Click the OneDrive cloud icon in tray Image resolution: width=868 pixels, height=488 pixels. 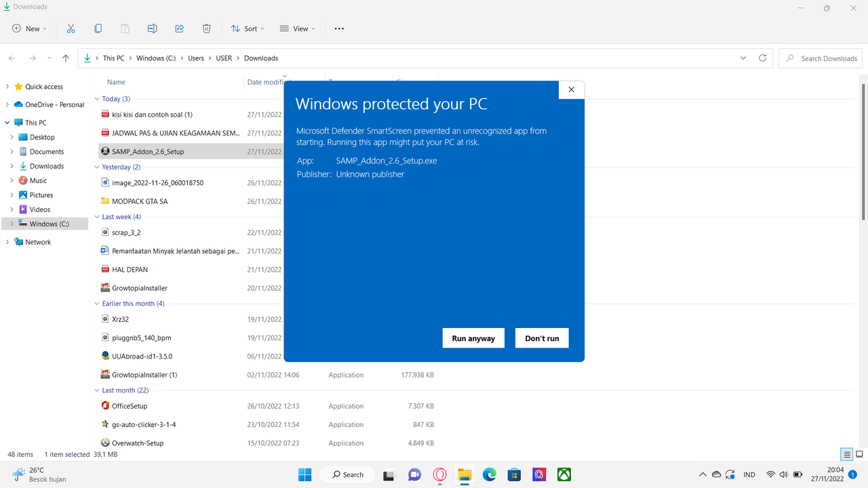[716, 474]
